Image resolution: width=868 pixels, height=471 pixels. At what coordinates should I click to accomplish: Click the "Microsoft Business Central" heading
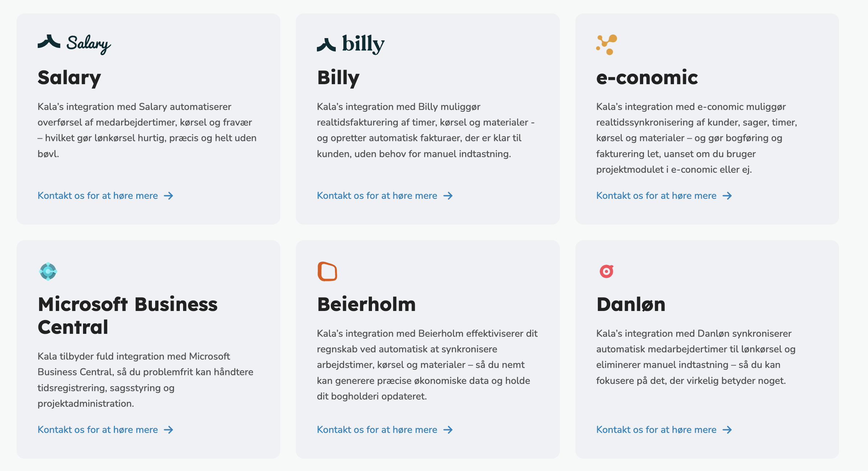(127, 315)
